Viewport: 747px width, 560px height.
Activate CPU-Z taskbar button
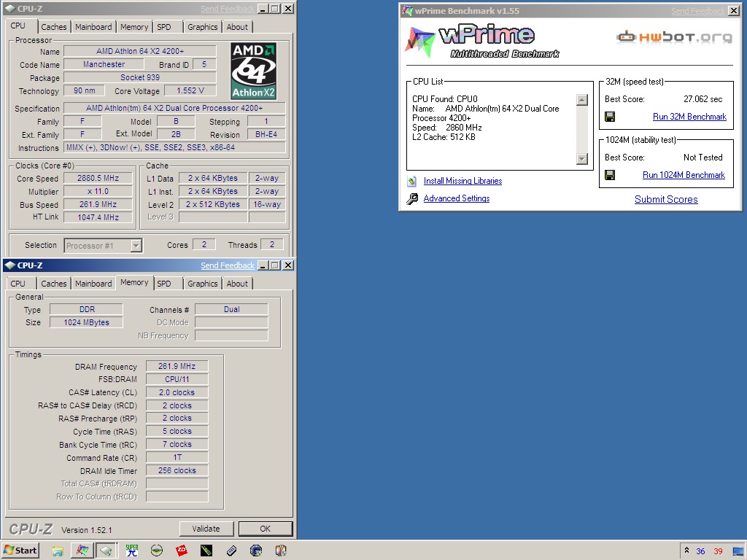[x=107, y=551]
